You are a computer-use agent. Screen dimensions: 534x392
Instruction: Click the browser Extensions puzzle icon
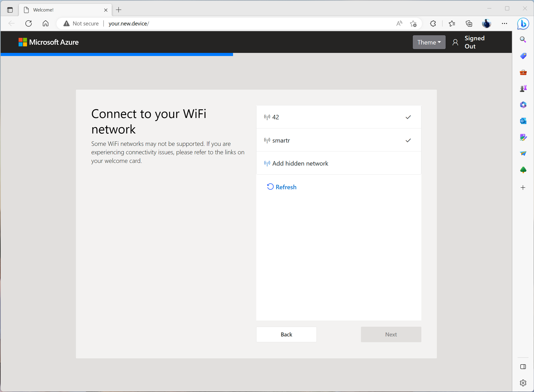tap(433, 23)
